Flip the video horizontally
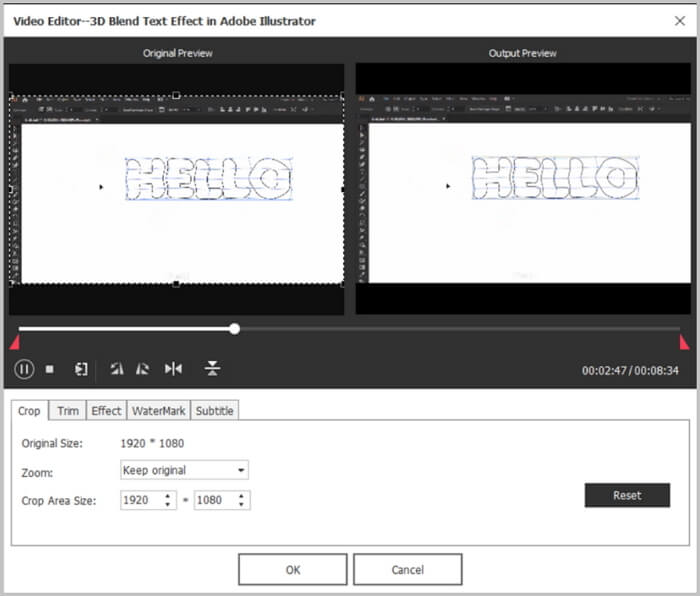The height and width of the screenshot is (596, 700). click(x=174, y=369)
